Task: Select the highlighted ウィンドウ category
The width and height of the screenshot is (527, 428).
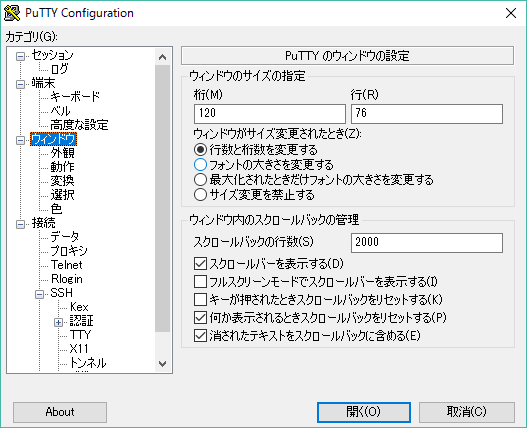Action: [x=53, y=139]
